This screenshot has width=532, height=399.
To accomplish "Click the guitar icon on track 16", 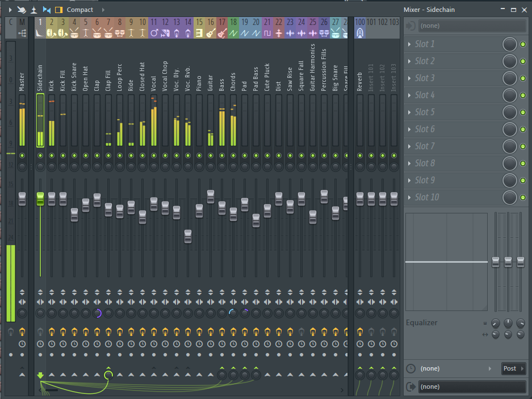I will [x=211, y=33].
